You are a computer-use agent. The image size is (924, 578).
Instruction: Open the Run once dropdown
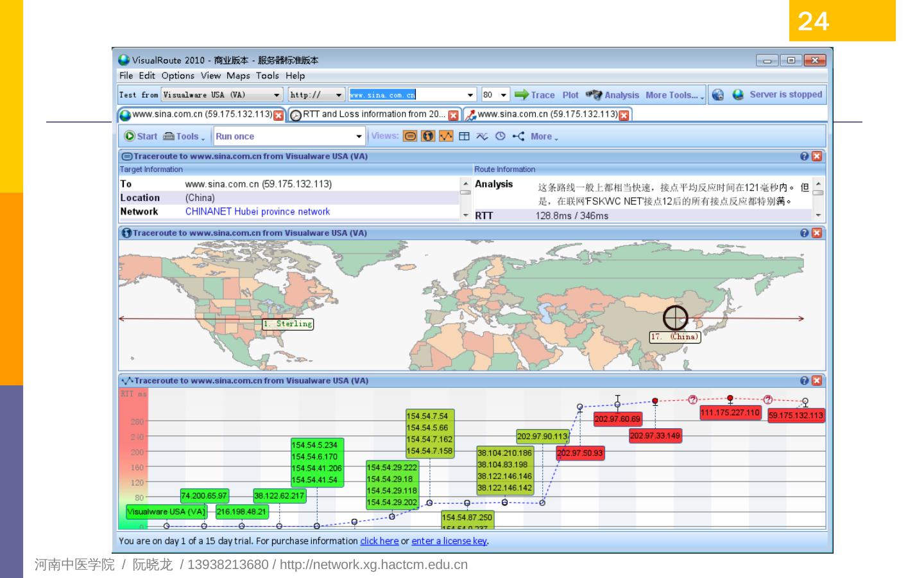coord(359,137)
